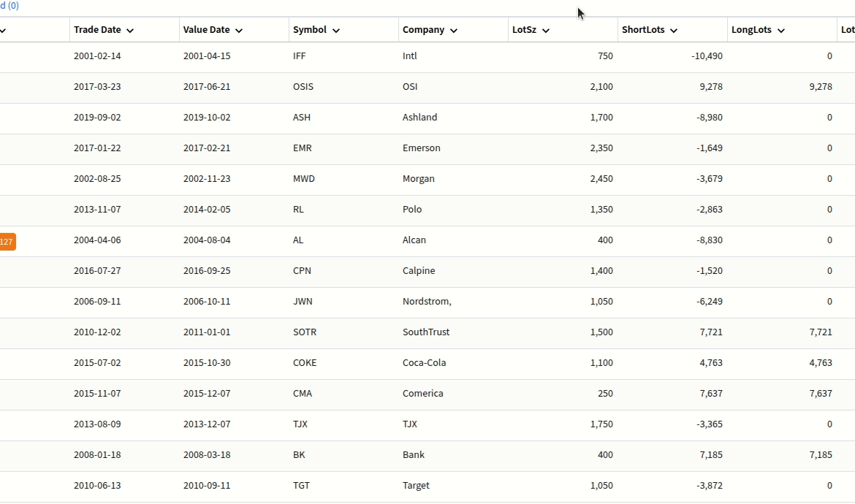This screenshot has height=504, width=855.
Task: Select the EMR symbol cell
Action: tap(303, 148)
